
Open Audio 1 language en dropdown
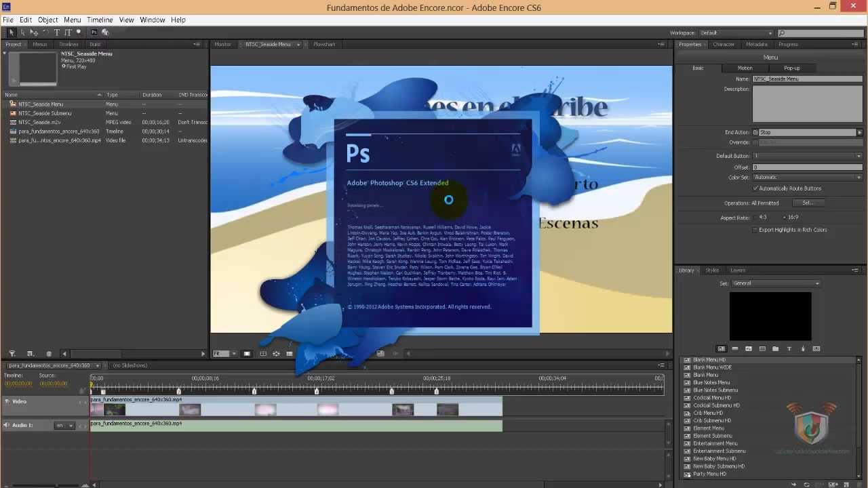[x=64, y=425]
